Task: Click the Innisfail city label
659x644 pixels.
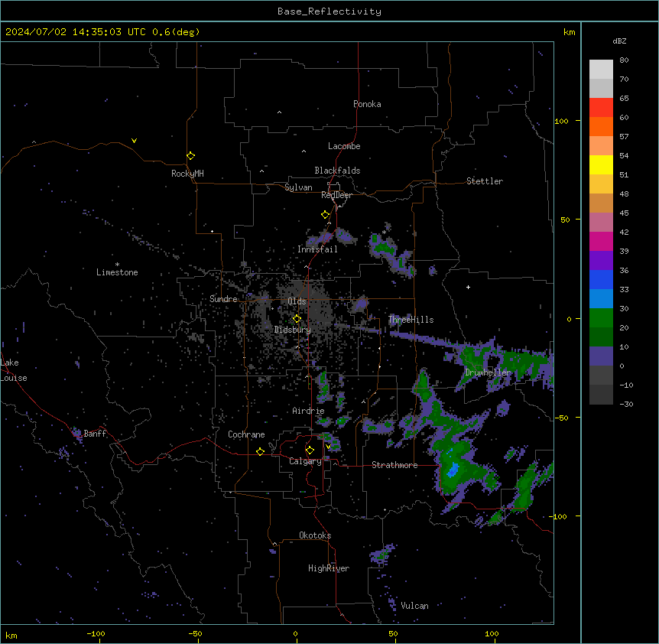Action: (x=317, y=249)
